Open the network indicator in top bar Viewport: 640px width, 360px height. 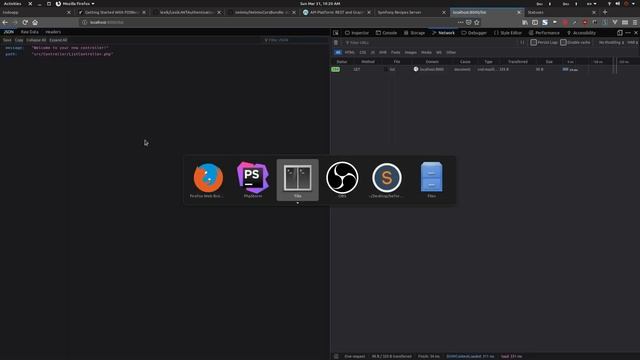(x=609, y=4)
